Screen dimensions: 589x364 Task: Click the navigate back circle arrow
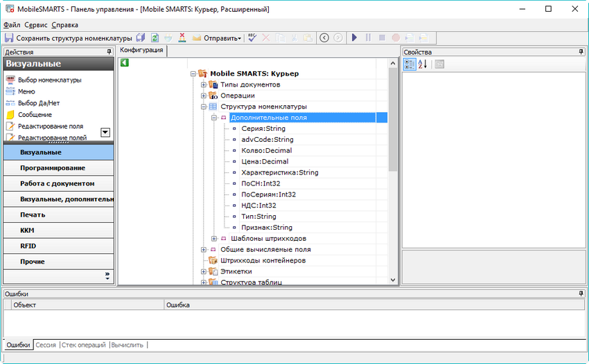point(324,38)
